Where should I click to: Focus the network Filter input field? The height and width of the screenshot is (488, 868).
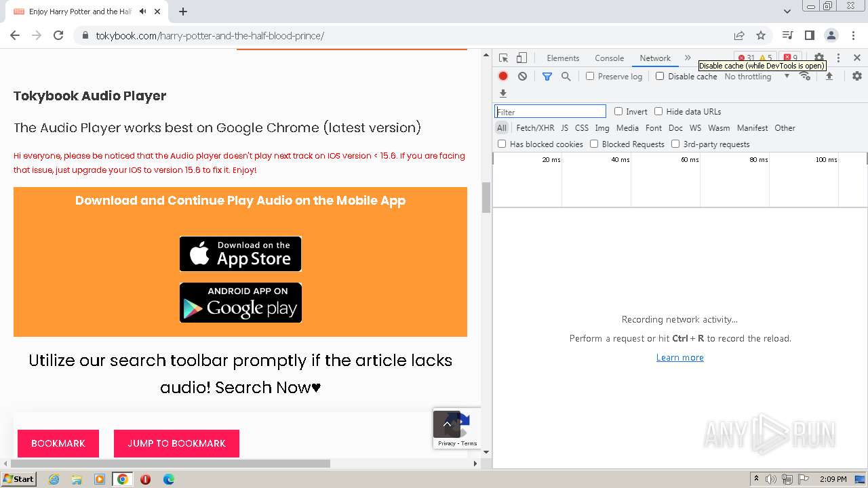(x=550, y=112)
